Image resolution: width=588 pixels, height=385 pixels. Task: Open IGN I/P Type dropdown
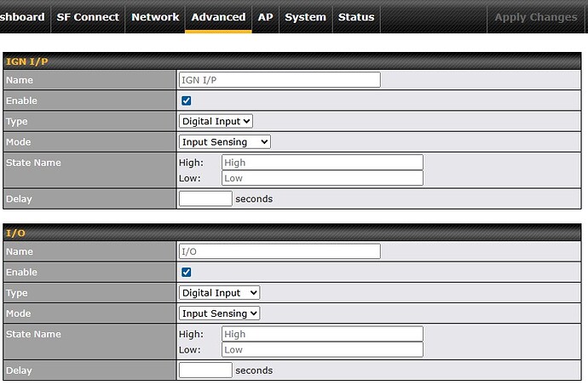[x=216, y=122]
